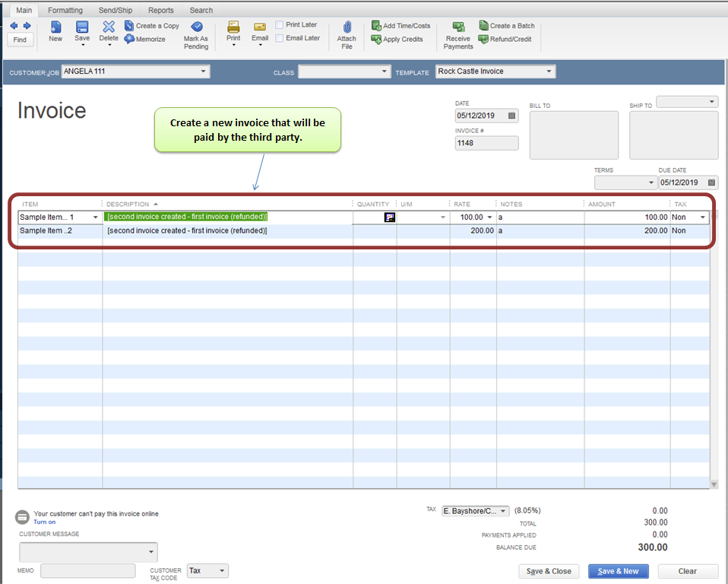
Task: Delete the invoice with the X icon
Action: [x=109, y=27]
